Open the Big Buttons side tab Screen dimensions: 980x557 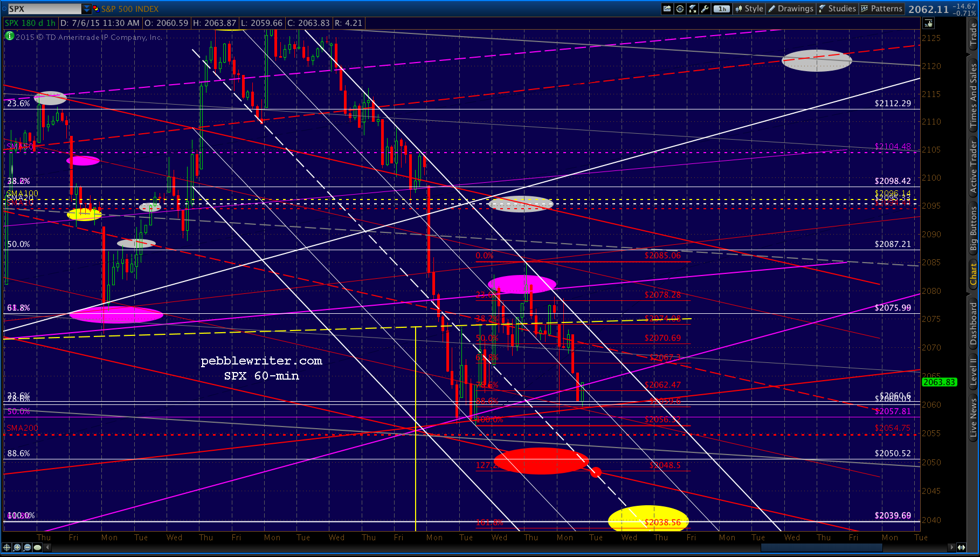973,229
